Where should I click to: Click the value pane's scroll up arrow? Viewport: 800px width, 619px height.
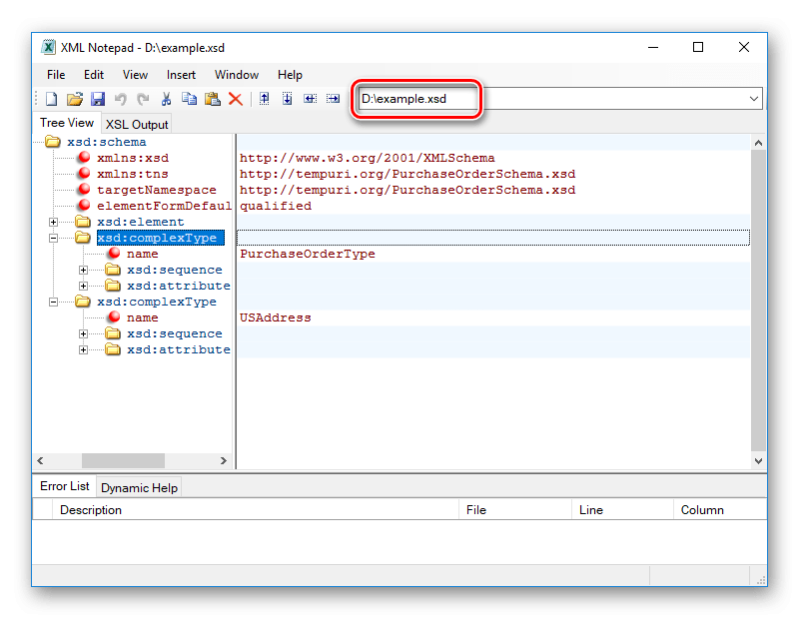coord(758,143)
